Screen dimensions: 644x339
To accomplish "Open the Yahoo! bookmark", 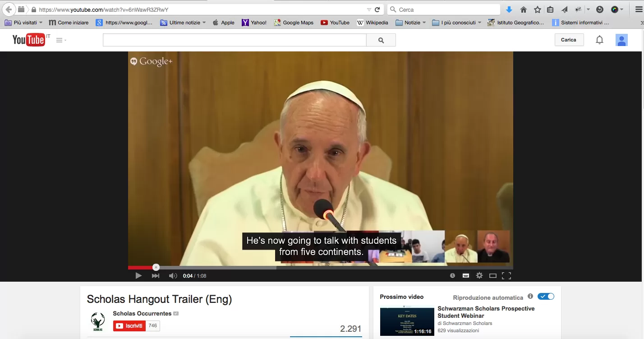I will [254, 23].
